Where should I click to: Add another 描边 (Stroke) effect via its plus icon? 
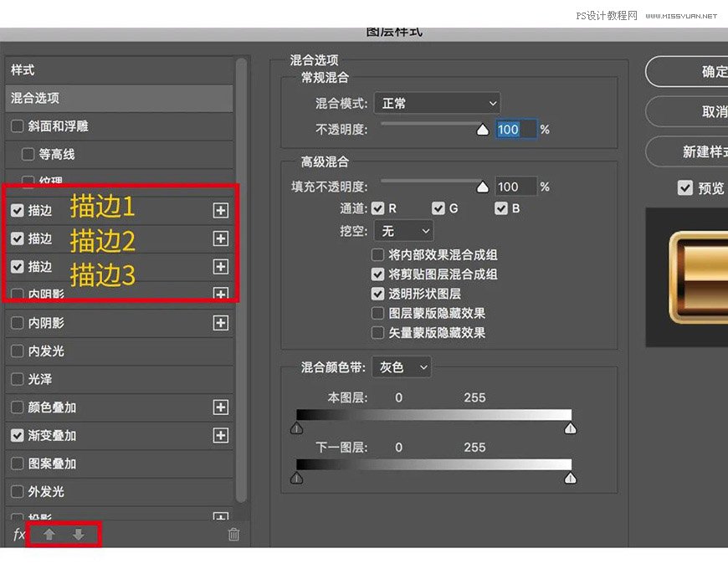pyautogui.click(x=220, y=211)
